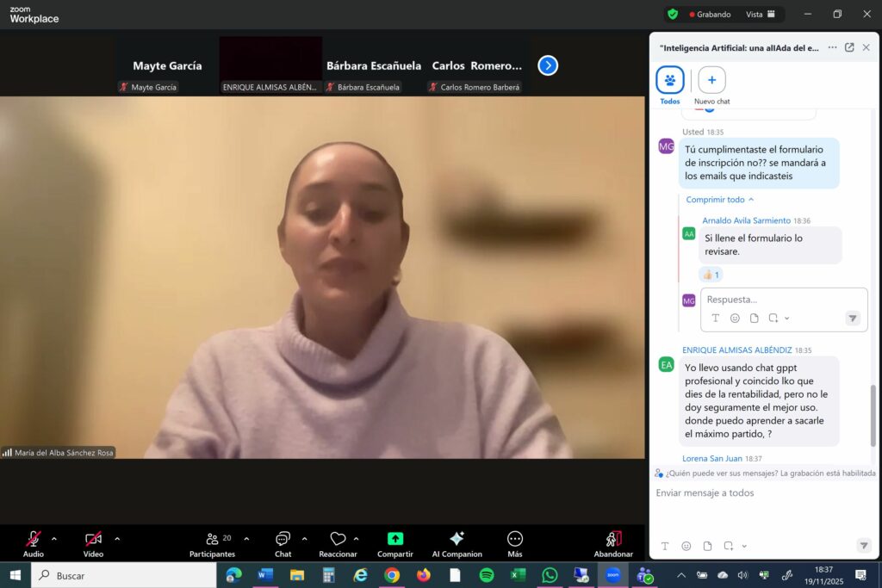The width and height of the screenshot is (882, 588).
Task: Open Reaccionar reactions heart icon
Action: click(338, 540)
